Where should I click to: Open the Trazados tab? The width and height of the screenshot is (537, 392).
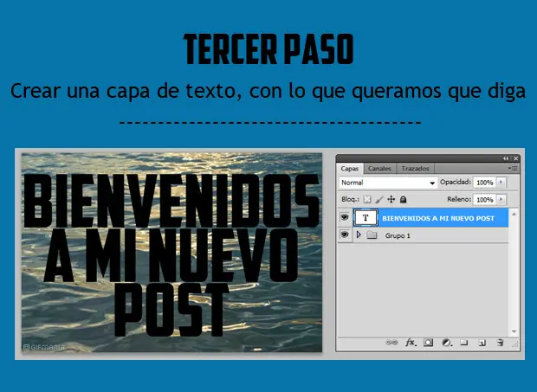(x=415, y=168)
